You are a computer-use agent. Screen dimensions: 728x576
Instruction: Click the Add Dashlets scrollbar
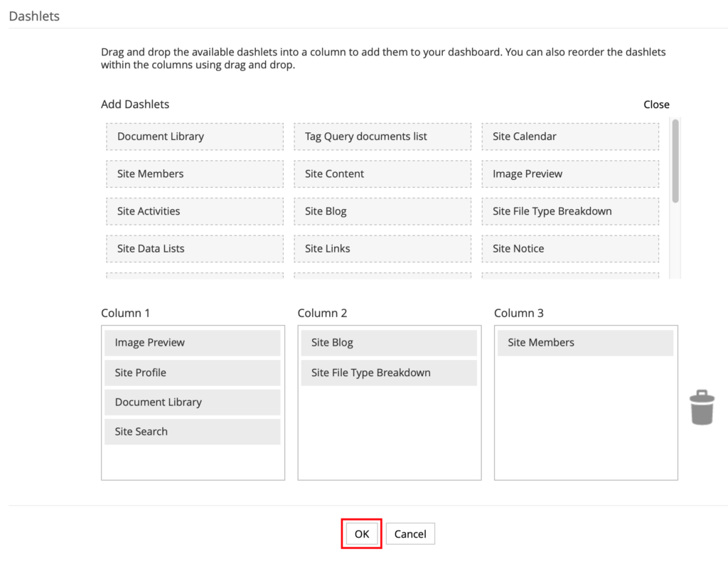coord(675,161)
